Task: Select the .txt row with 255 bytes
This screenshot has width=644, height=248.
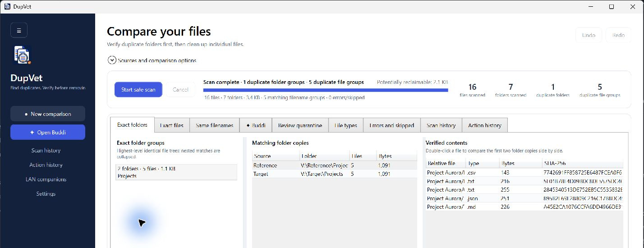Action: pyautogui.click(x=524, y=190)
